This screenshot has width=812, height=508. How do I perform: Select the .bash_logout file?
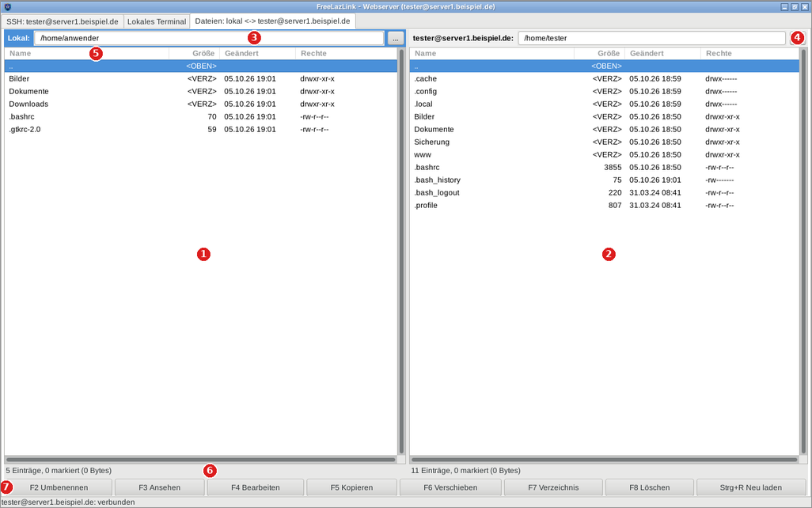click(605, 192)
